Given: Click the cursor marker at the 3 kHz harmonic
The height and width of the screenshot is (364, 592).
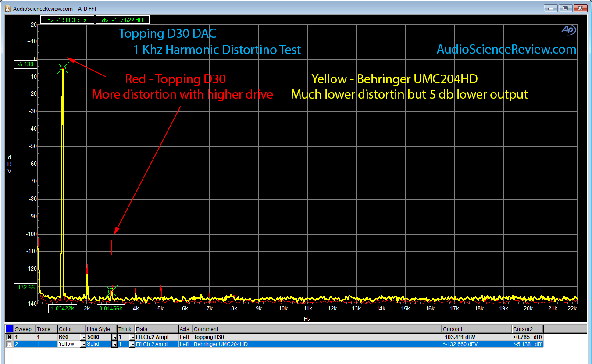Looking at the screenshot, I should [x=111, y=290].
